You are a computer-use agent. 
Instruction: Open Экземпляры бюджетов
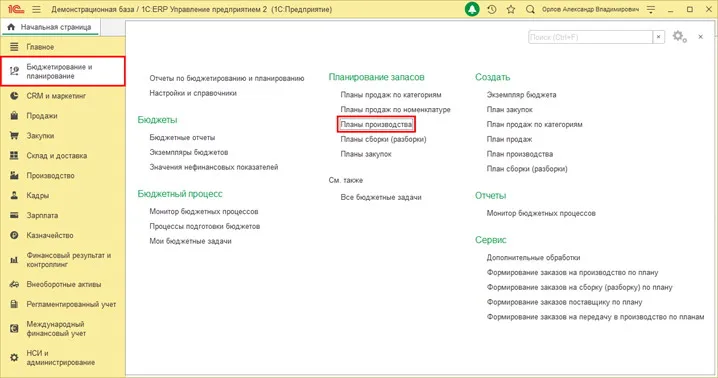(x=189, y=152)
